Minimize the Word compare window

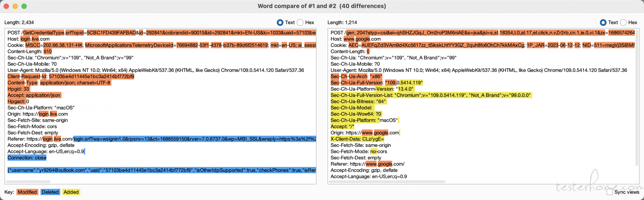[x=15, y=6]
